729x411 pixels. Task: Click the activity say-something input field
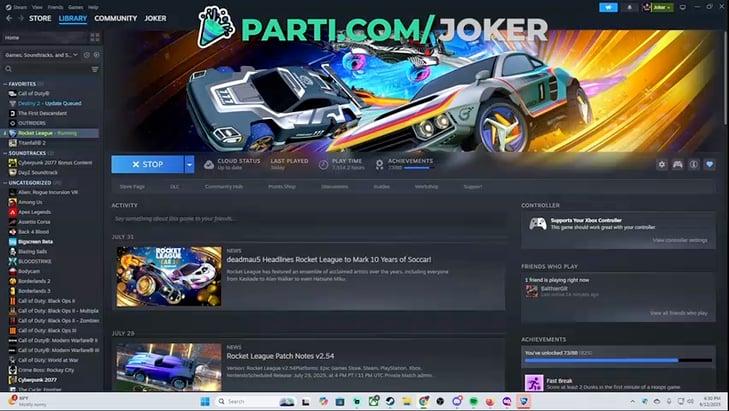(x=309, y=219)
